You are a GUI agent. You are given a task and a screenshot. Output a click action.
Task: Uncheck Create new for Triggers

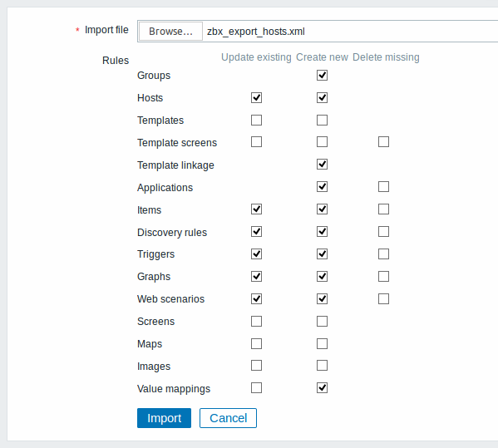click(x=322, y=254)
